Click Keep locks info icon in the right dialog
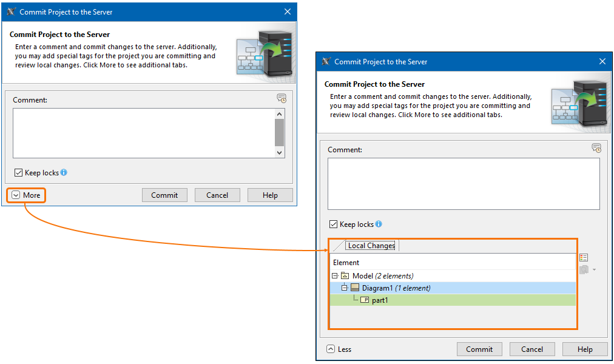614x364 pixels. coord(379,224)
